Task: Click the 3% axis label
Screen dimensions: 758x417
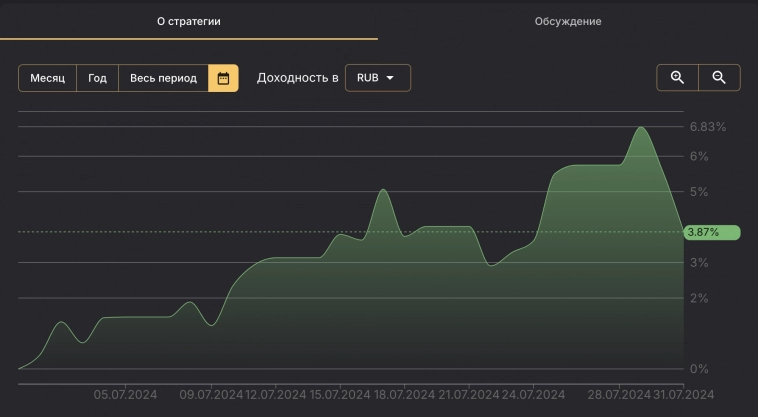Action: [699, 263]
